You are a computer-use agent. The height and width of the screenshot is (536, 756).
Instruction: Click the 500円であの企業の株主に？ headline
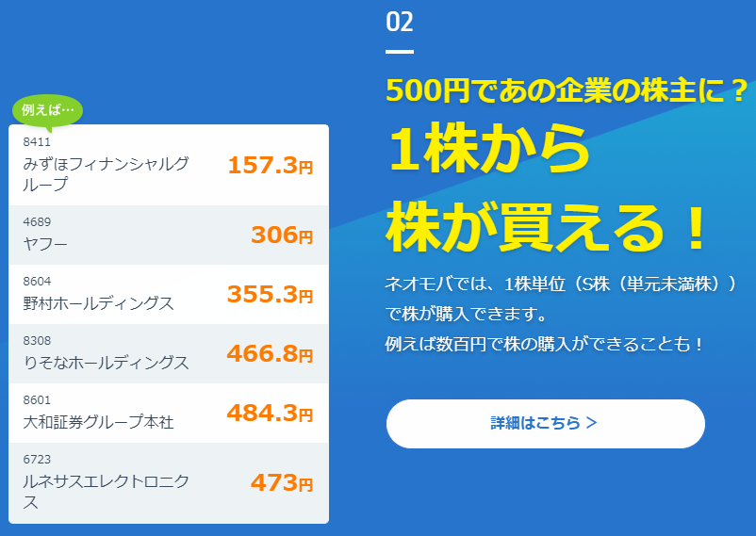coord(567,90)
